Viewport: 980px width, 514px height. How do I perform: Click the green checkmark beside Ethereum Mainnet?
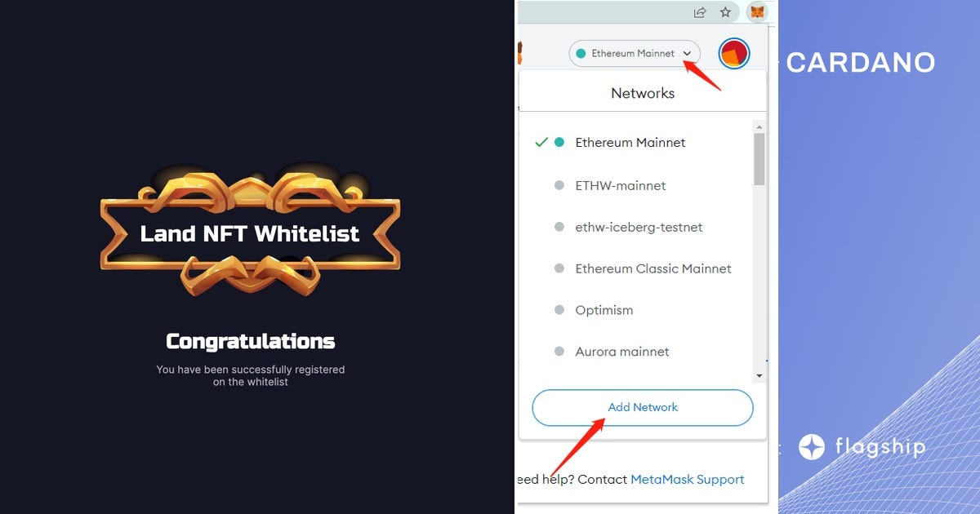[x=541, y=142]
